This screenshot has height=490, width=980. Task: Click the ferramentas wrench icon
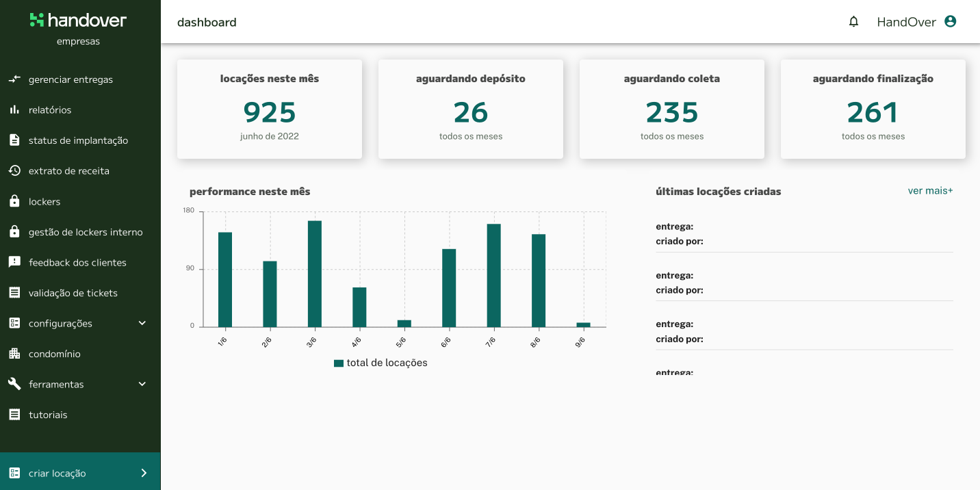pos(14,384)
